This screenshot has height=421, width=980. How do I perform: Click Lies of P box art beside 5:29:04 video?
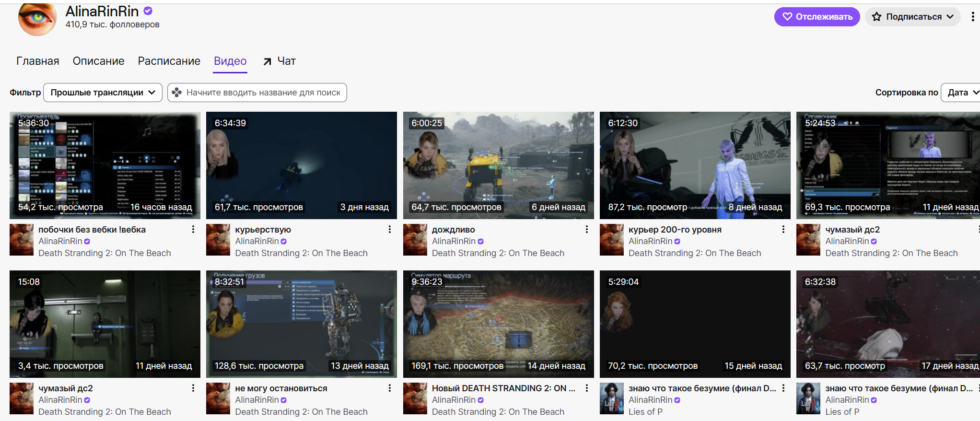[612, 398]
